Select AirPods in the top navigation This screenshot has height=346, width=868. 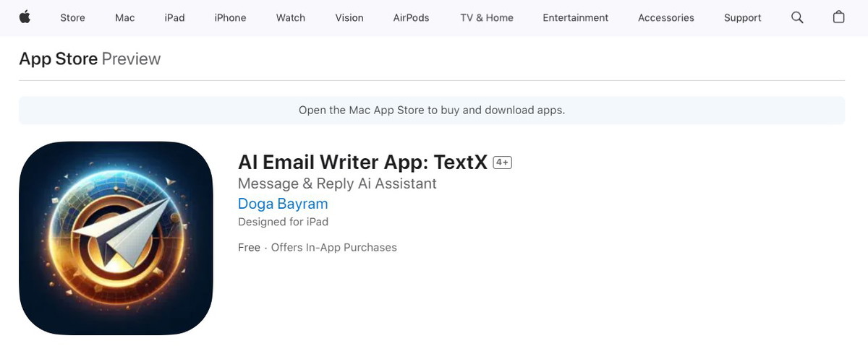tap(411, 17)
